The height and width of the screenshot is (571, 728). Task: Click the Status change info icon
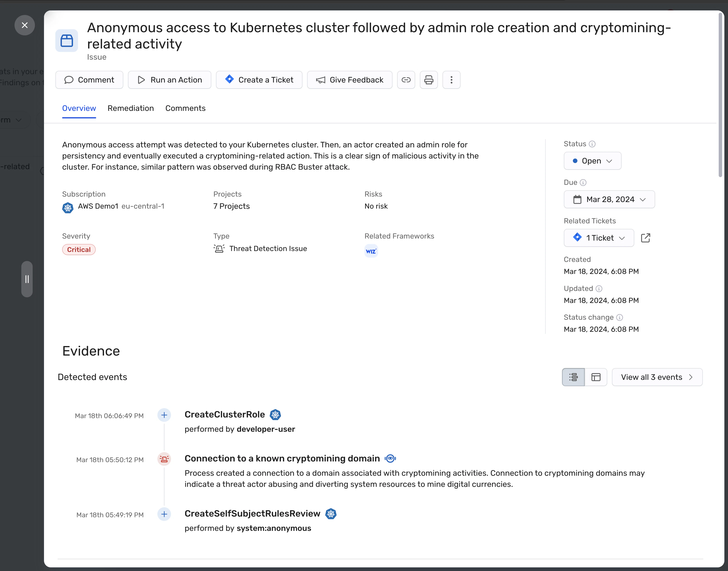click(x=619, y=318)
